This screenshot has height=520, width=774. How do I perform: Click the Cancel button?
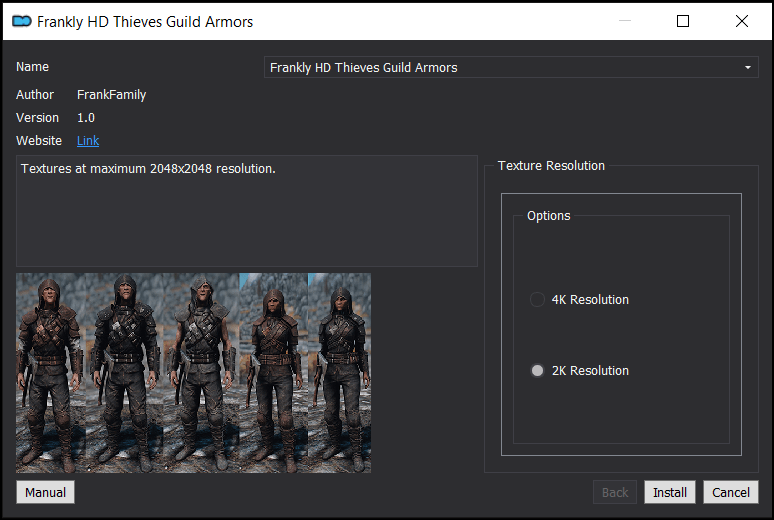731,492
